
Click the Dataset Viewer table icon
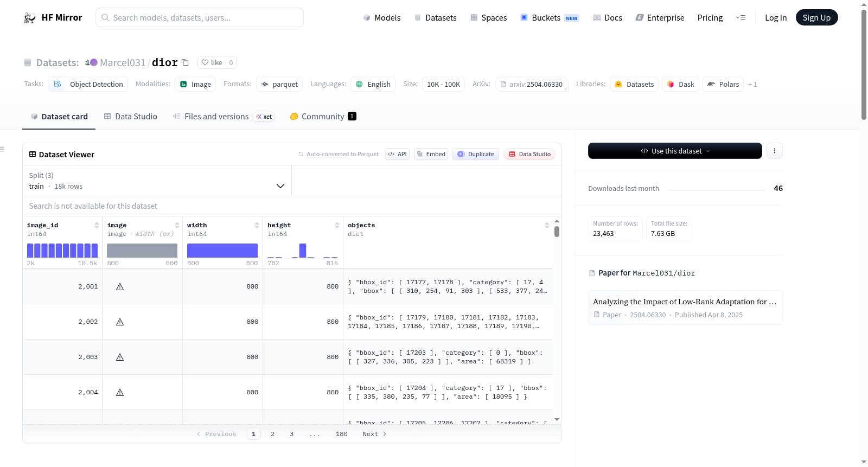pos(33,155)
